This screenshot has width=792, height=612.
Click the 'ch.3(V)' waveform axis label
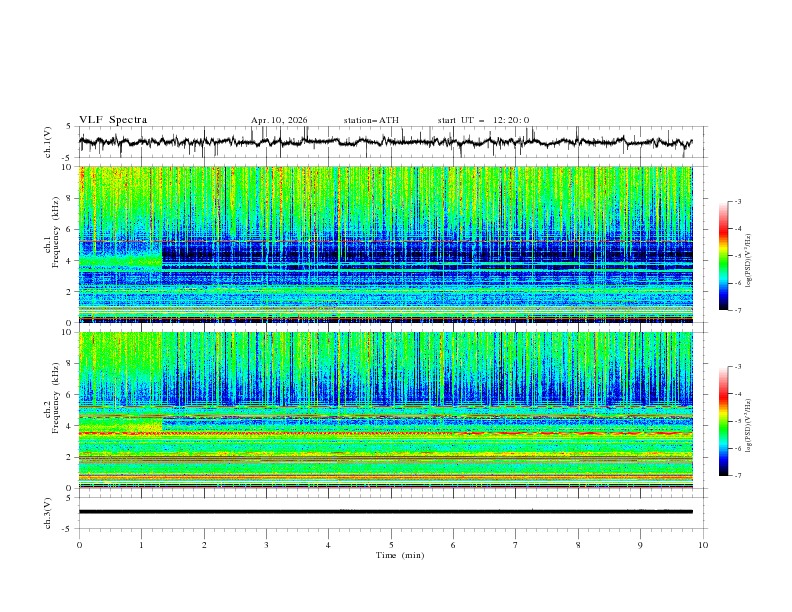point(48,513)
